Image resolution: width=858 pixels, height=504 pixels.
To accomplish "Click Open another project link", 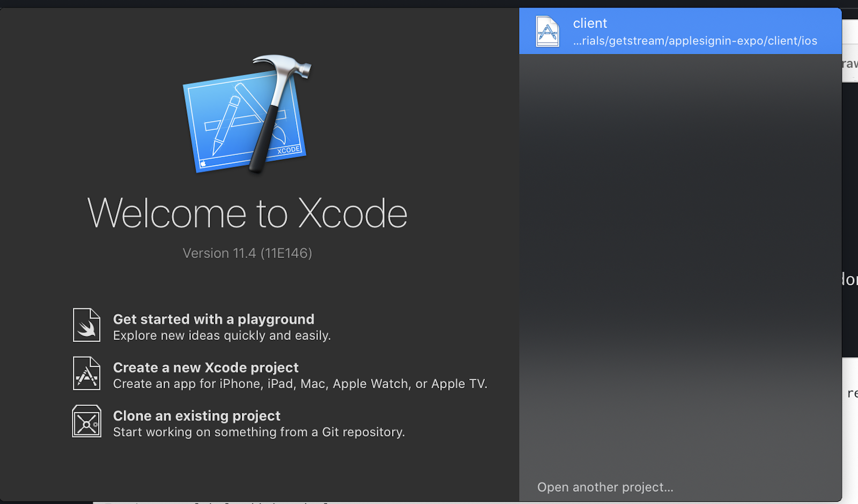I will click(605, 487).
